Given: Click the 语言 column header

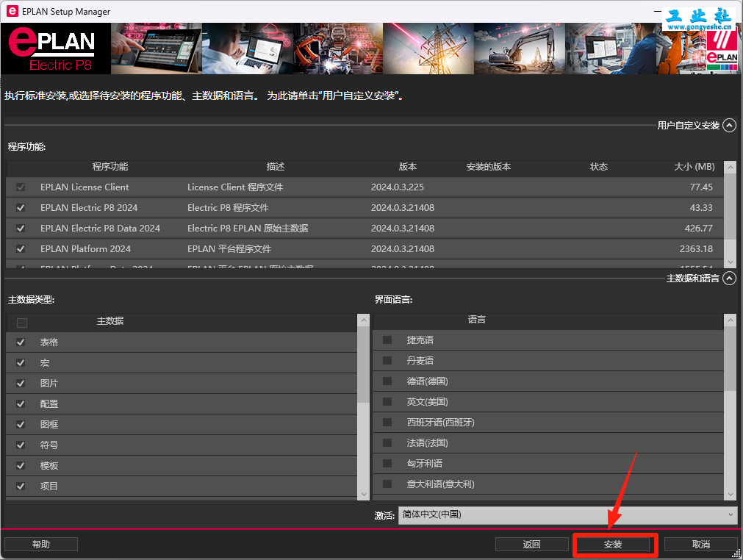Looking at the screenshot, I should 477,320.
